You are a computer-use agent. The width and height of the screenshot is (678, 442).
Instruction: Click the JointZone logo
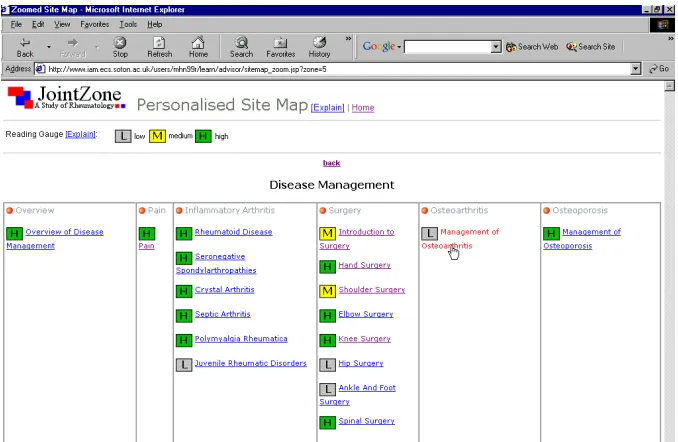(x=66, y=97)
